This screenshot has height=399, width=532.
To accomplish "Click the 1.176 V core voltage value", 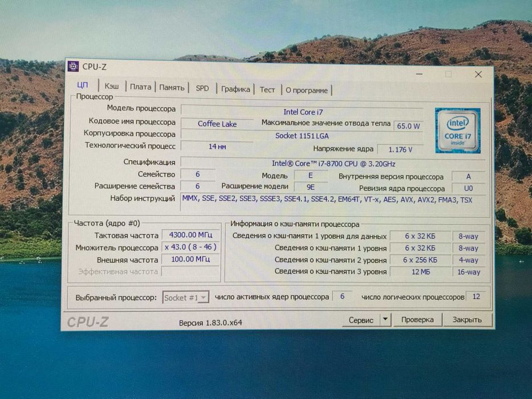I will pos(400,149).
